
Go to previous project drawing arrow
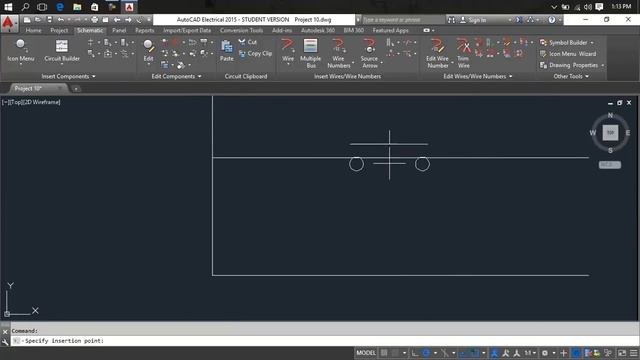pyautogui.click(x=117, y=20)
